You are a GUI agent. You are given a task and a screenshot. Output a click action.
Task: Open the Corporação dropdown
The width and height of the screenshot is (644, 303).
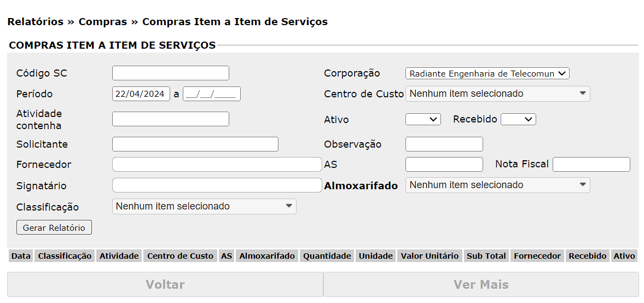point(487,73)
